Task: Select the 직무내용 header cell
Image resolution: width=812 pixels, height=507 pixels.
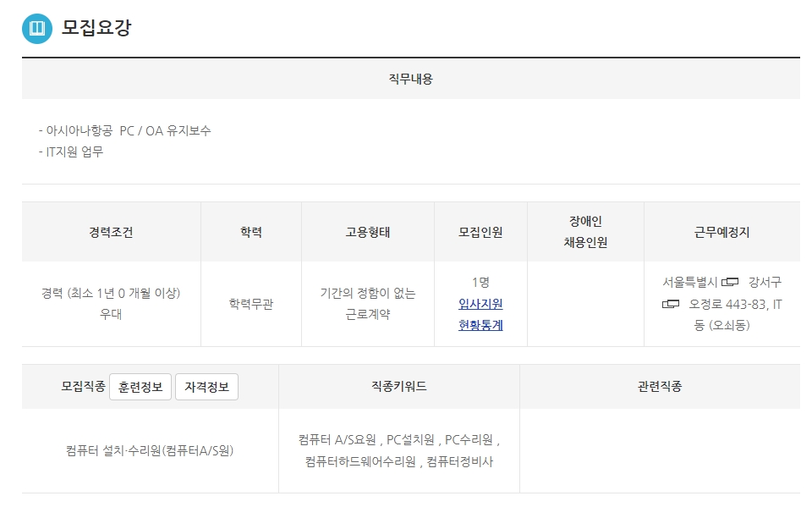Action: pos(411,77)
